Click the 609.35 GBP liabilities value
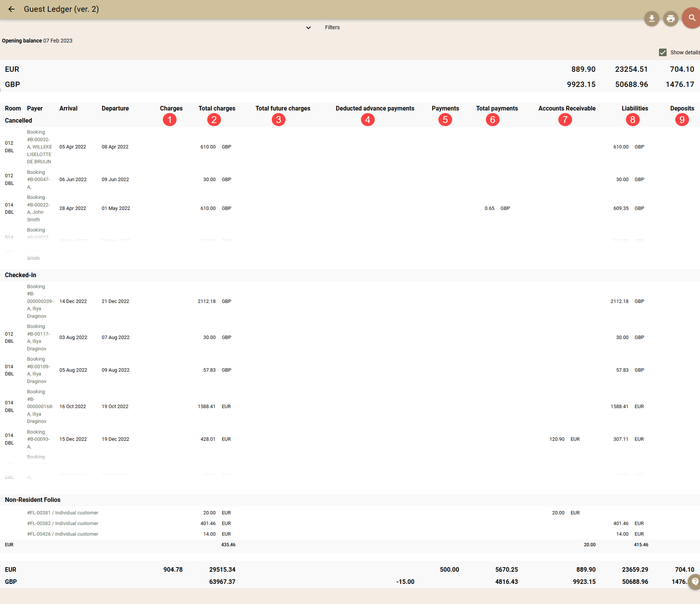The image size is (700, 604). 629,208
